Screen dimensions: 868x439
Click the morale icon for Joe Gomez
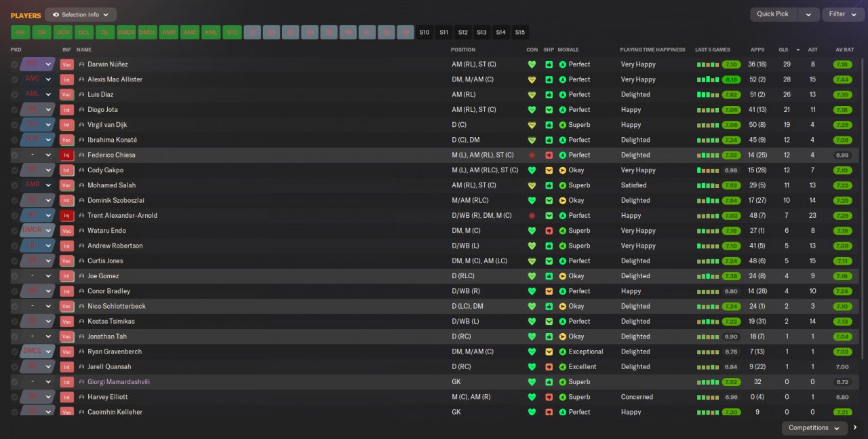coord(562,276)
